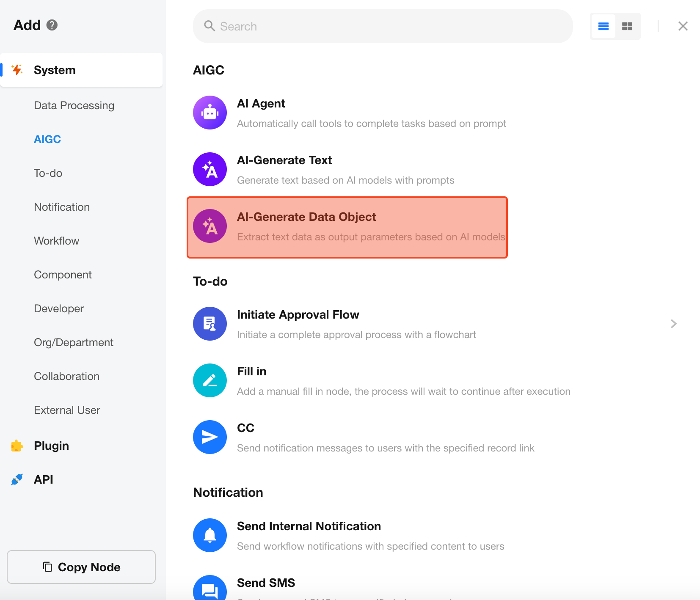Switch to list view layout

[603, 26]
